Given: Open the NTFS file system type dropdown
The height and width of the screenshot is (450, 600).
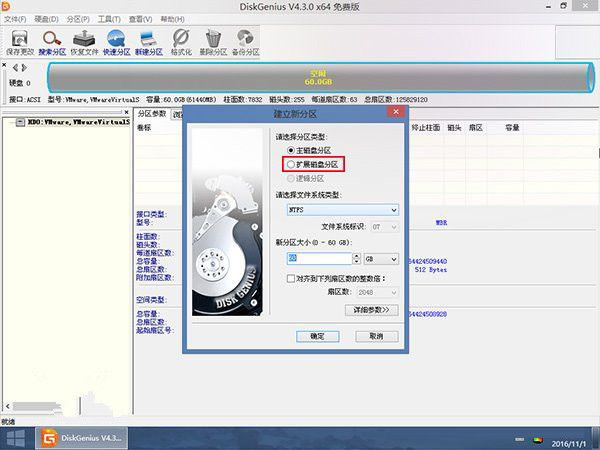Looking at the screenshot, I should coord(342,210).
